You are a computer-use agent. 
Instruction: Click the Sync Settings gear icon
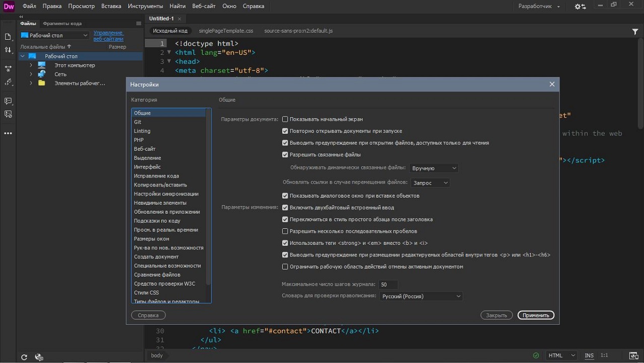click(x=580, y=7)
